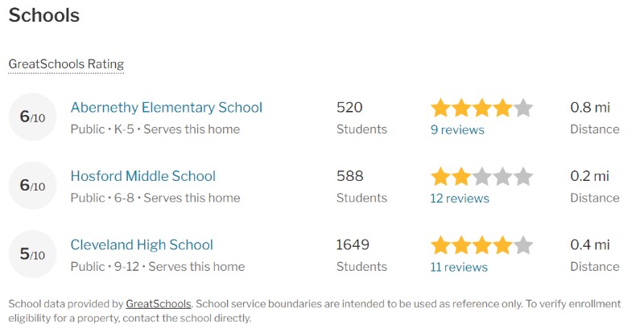The width and height of the screenshot is (644, 332).
Task: Click Abernethy's first gold star
Action: click(x=440, y=108)
